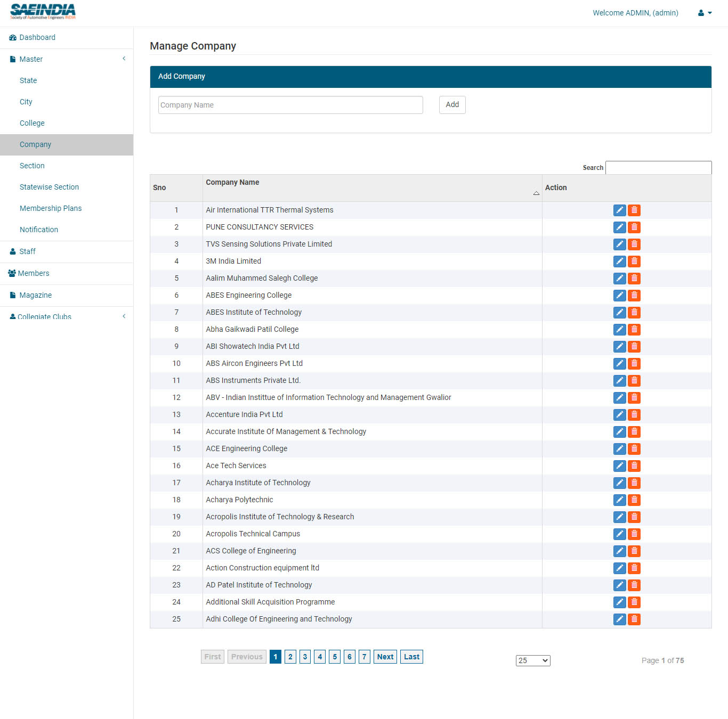Delete Acharya Polytechnic entry

(634, 500)
